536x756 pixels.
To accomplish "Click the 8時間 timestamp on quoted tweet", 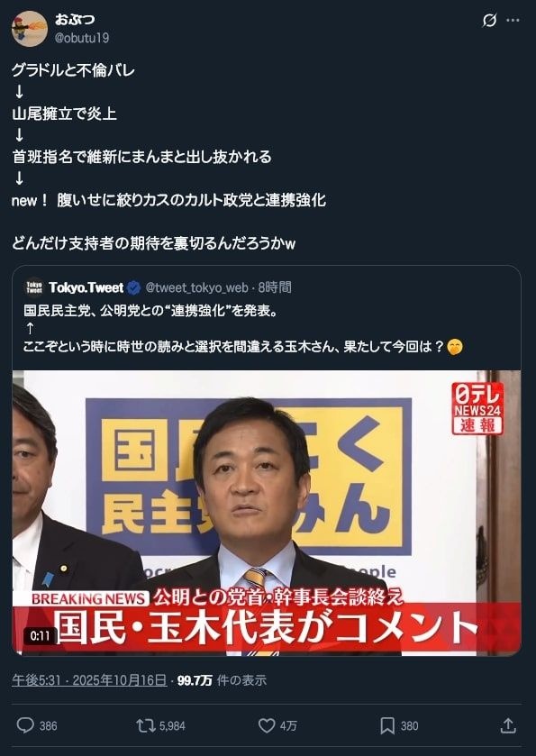I will click(x=275, y=287).
